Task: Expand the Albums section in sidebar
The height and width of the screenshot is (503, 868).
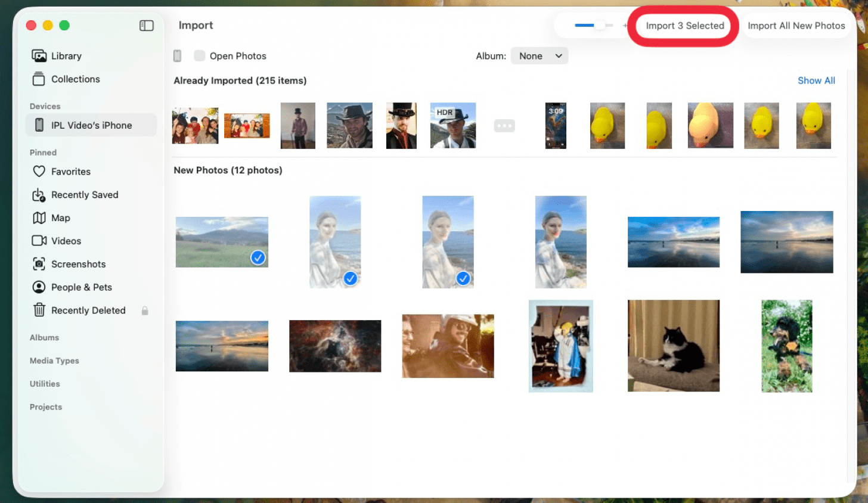Action: click(45, 338)
